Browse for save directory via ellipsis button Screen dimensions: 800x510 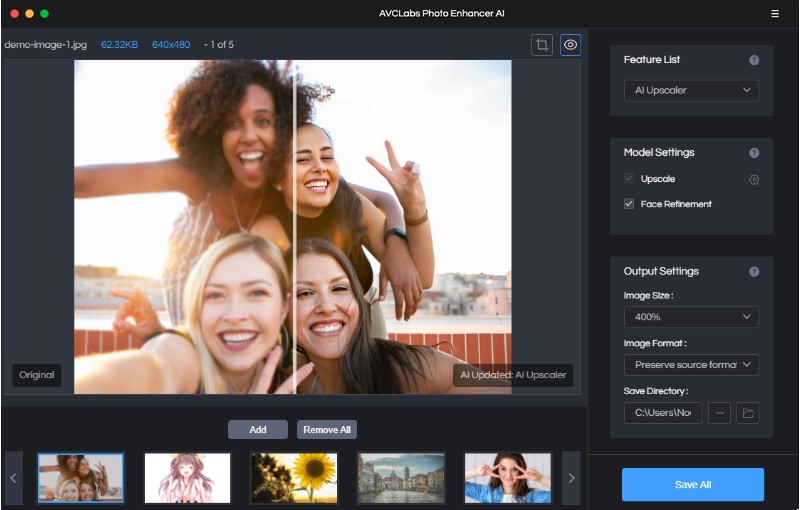[x=719, y=413]
